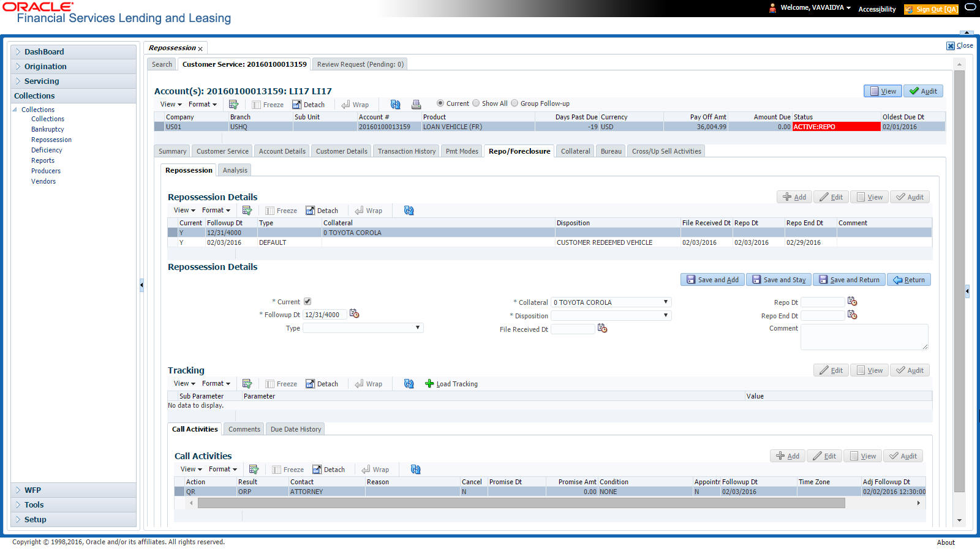Click Load Tracking
Image resolution: width=980 pixels, height=551 pixels.
point(451,384)
